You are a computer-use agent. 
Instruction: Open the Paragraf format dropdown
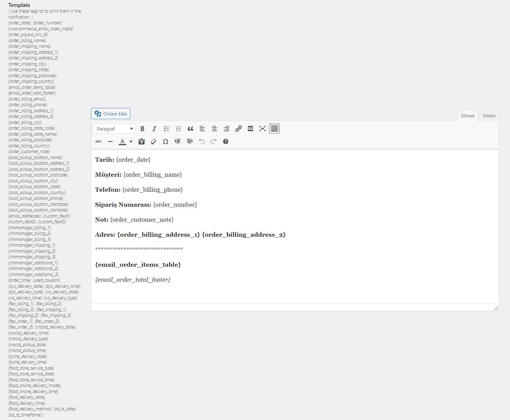[114, 129]
